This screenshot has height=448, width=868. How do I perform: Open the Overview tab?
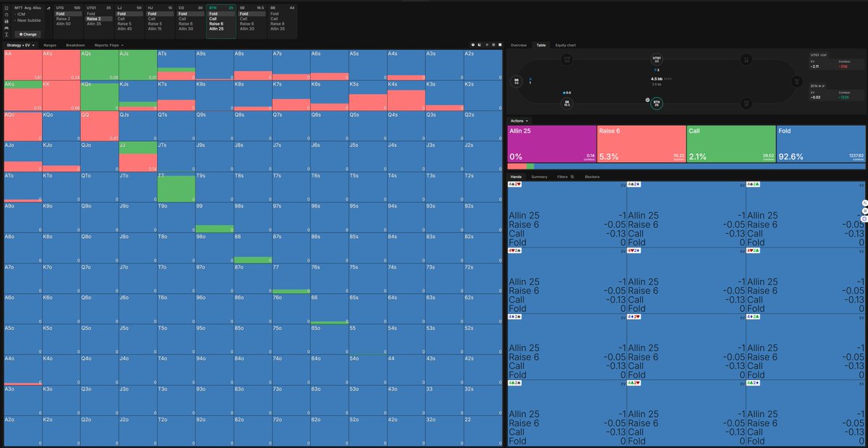click(x=519, y=45)
